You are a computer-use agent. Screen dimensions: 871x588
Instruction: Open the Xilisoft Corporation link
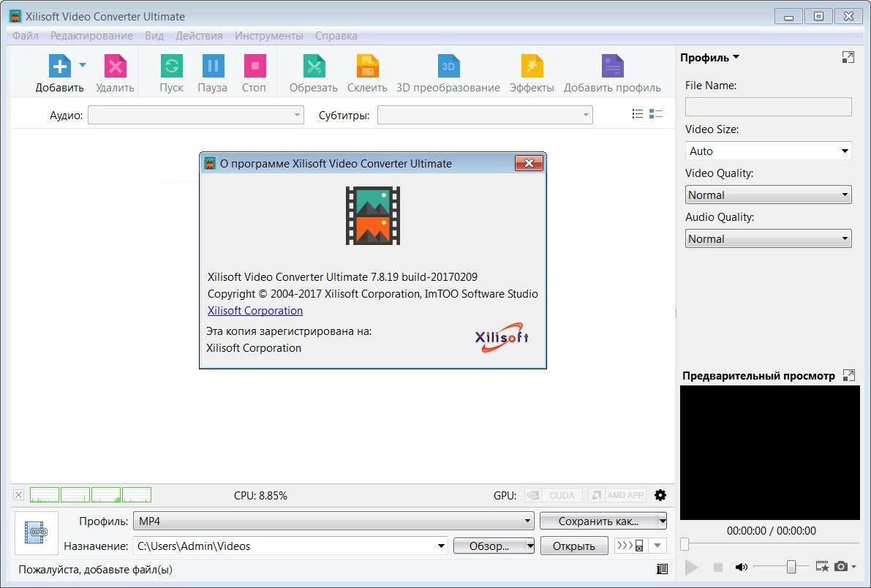point(255,311)
